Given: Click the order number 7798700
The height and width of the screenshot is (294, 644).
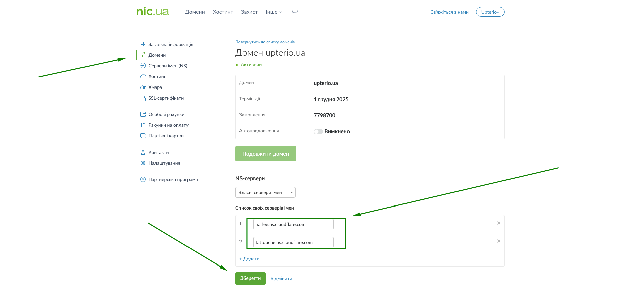Looking at the screenshot, I should (324, 115).
